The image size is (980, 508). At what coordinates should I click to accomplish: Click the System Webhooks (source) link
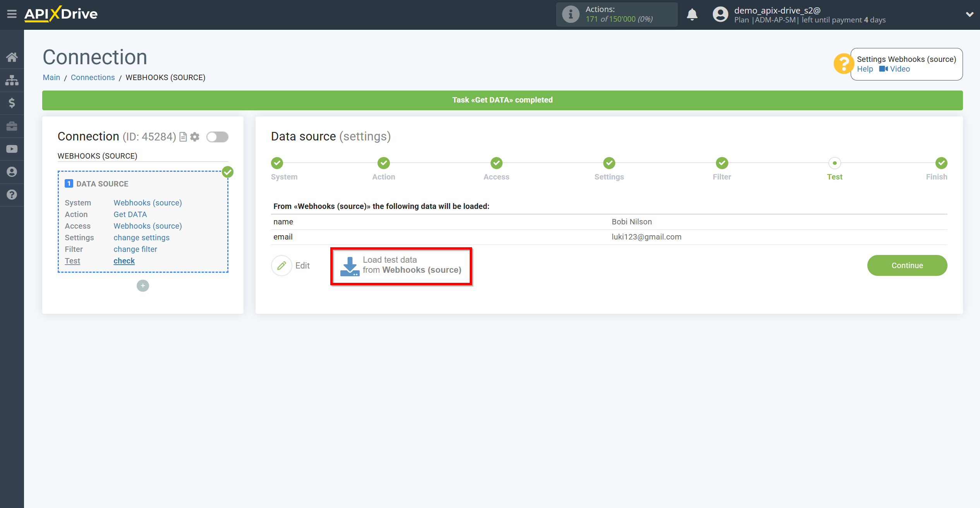pos(148,203)
